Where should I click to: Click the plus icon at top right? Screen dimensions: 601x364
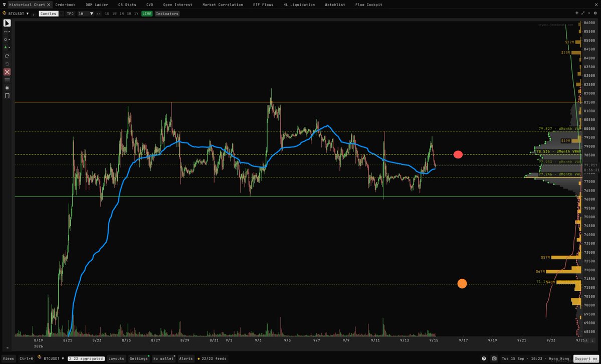click(x=577, y=13)
